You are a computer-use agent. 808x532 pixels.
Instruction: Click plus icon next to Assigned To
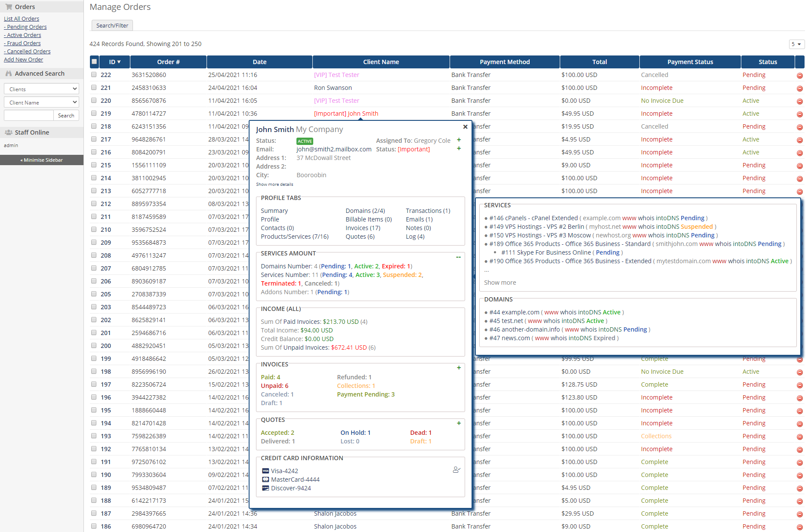(459, 140)
